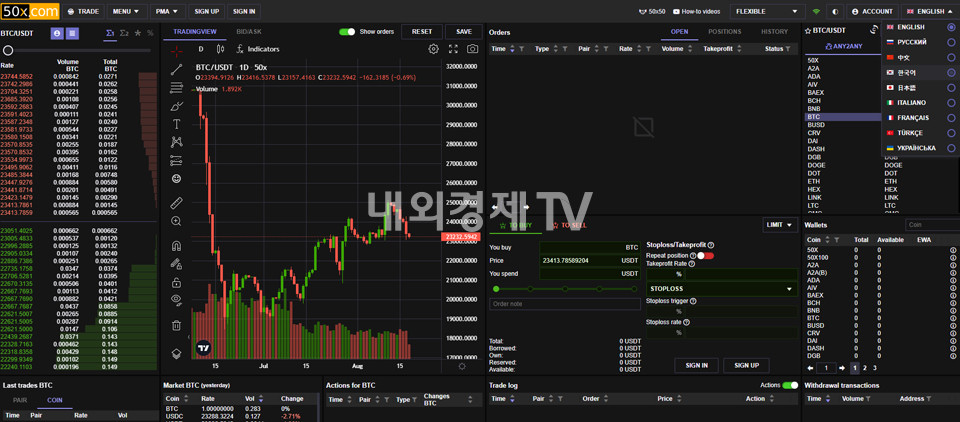Image resolution: width=960 pixels, height=422 pixels.
Task: Select the text annotation tool
Action: 176,124
